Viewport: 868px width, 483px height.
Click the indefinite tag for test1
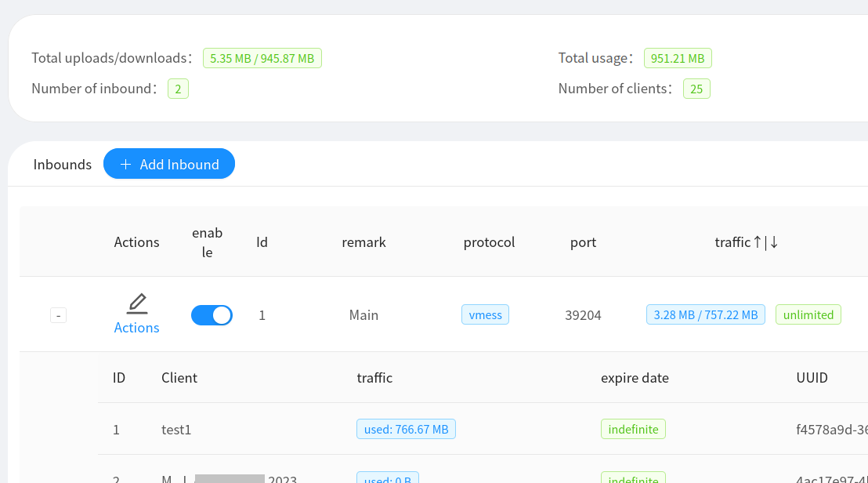[633, 429]
